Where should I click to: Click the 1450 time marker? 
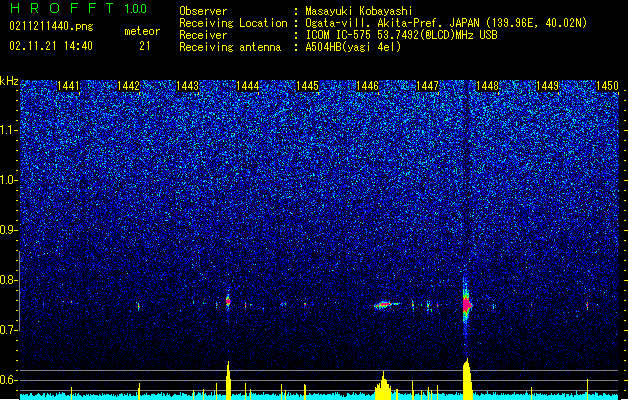coord(607,86)
